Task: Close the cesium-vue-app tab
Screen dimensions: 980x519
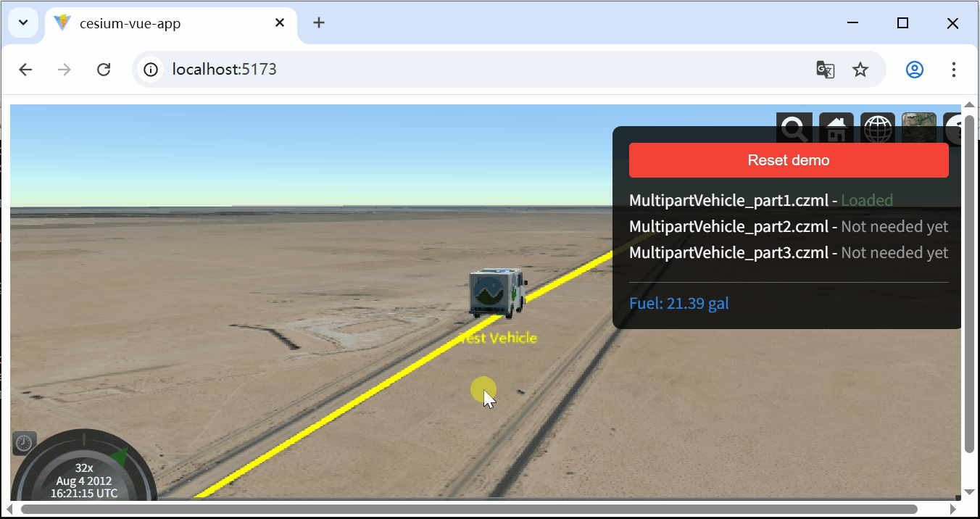Action: 280,23
